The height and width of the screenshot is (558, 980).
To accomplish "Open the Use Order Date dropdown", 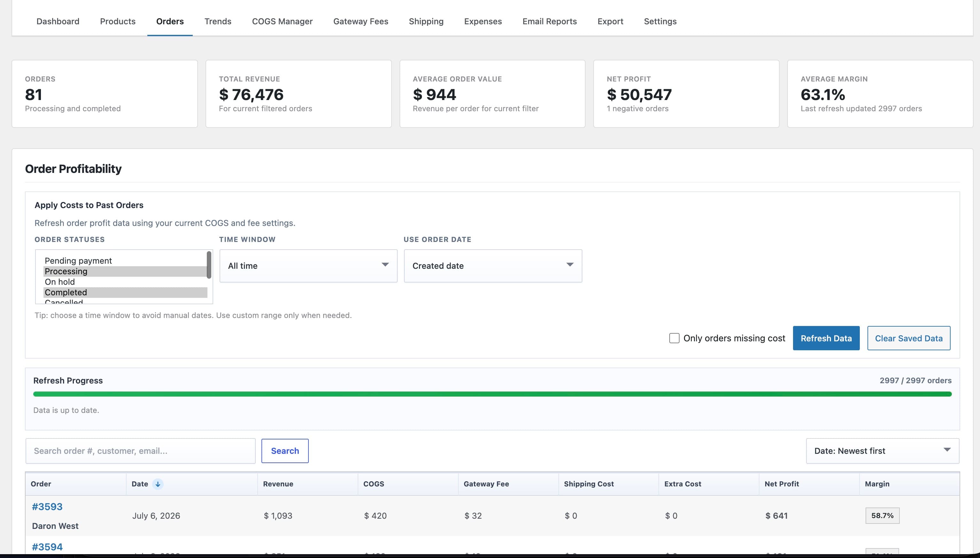I will tap(493, 266).
